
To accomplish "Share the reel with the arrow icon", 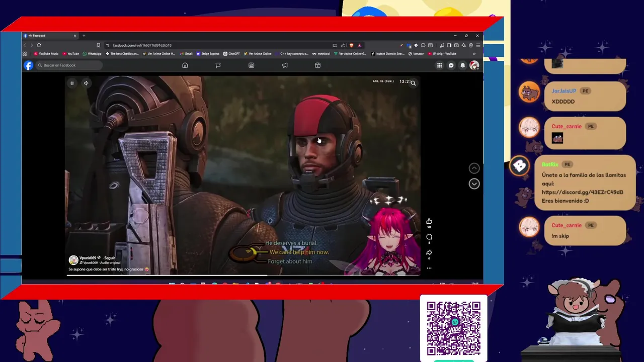I will (429, 252).
